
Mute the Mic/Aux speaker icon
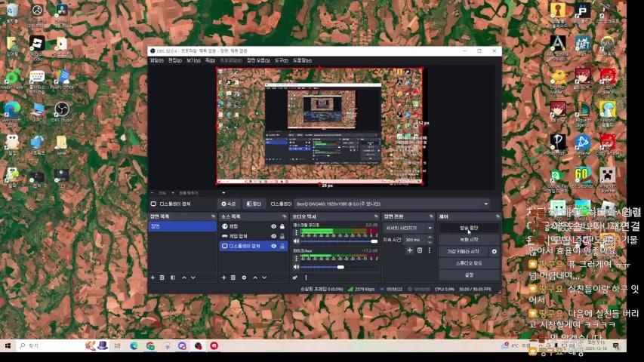(x=297, y=267)
